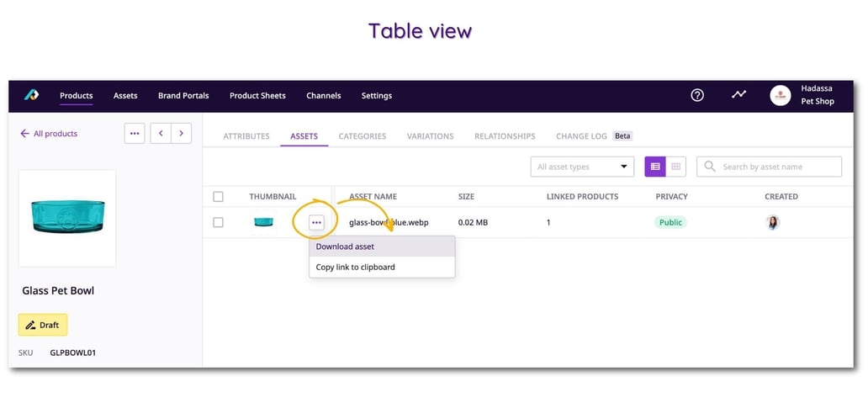Open the help question mark icon

coord(697,95)
